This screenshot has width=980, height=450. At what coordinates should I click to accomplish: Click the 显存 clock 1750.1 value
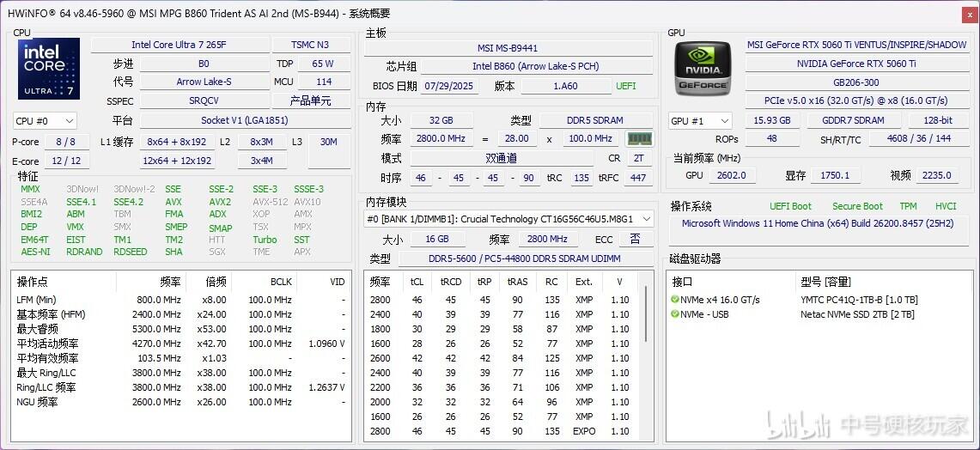tap(835, 176)
